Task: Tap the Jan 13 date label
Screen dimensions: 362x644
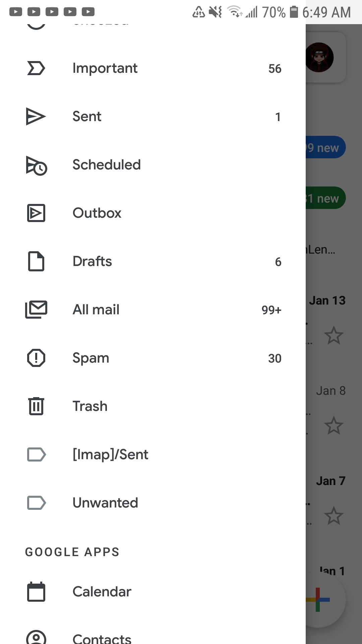Action: [x=327, y=301]
